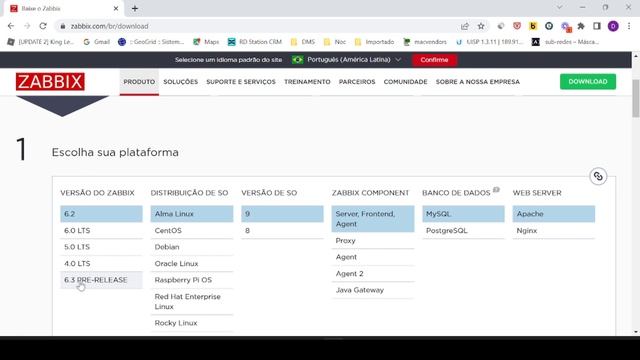Choose CentOS distribution

click(192, 231)
